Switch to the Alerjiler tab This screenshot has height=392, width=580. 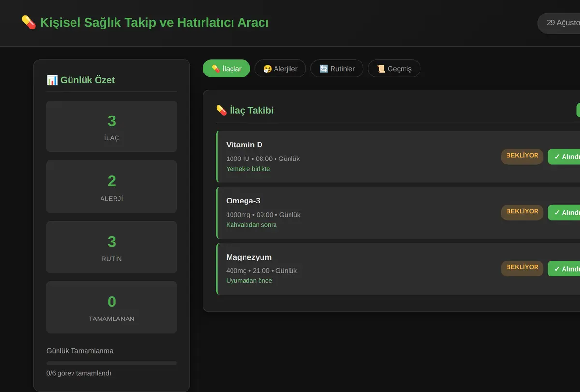[280, 69]
